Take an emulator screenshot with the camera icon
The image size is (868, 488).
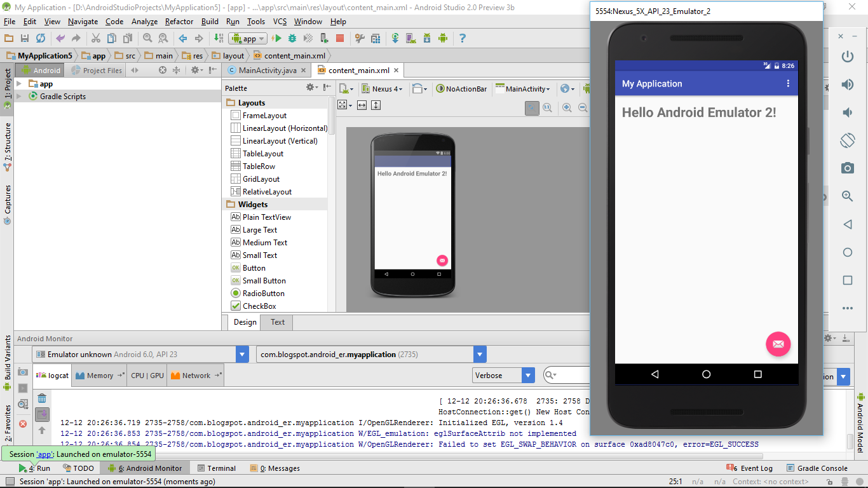tap(847, 168)
